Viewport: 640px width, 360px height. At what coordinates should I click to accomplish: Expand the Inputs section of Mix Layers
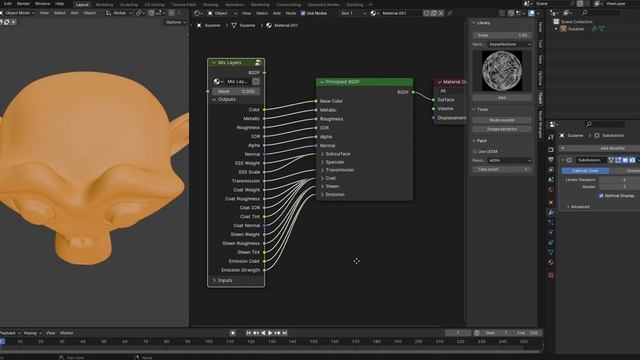coord(214,280)
